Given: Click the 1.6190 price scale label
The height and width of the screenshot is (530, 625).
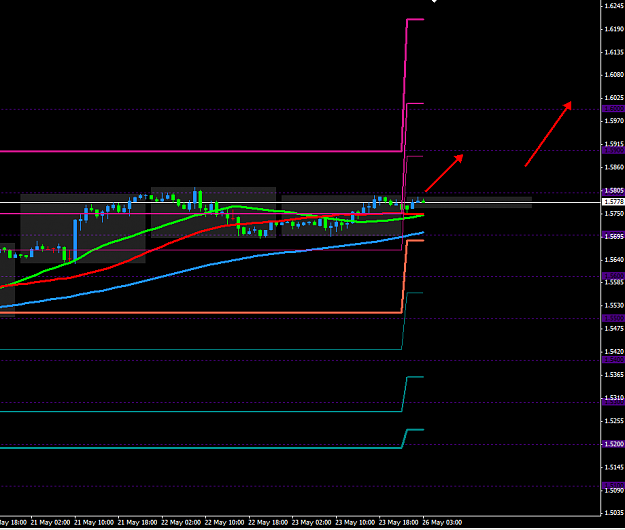Looking at the screenshot, I should [x=614, y=29].
